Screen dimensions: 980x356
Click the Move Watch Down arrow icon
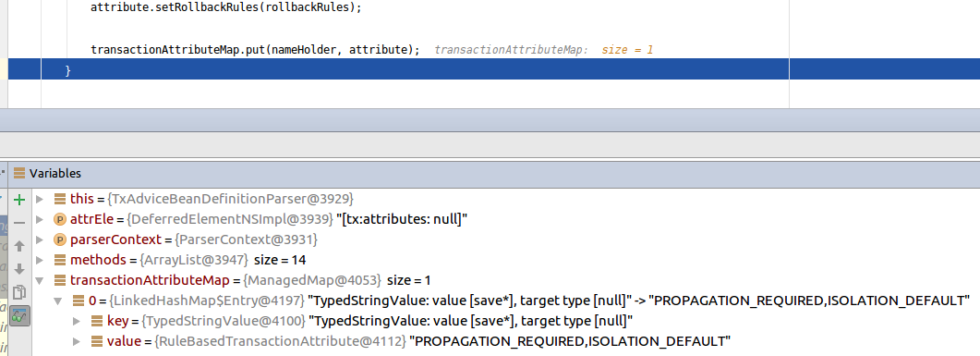[19, 269]
